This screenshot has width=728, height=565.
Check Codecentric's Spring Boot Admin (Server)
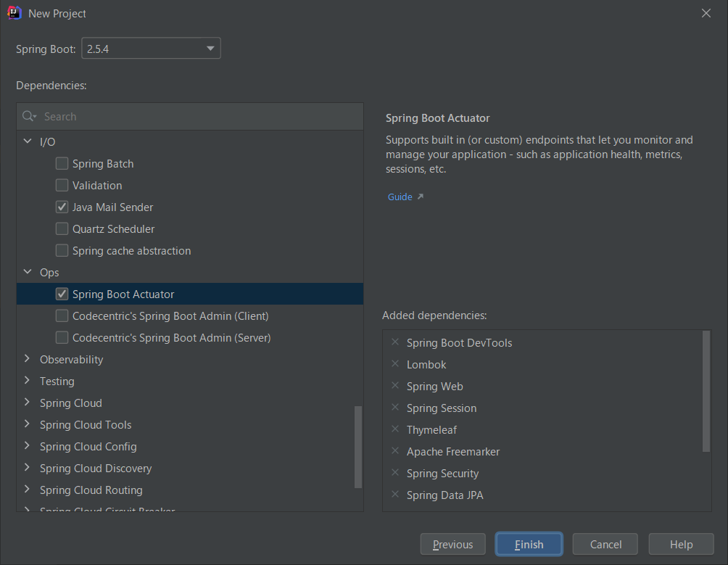[62, 337]
